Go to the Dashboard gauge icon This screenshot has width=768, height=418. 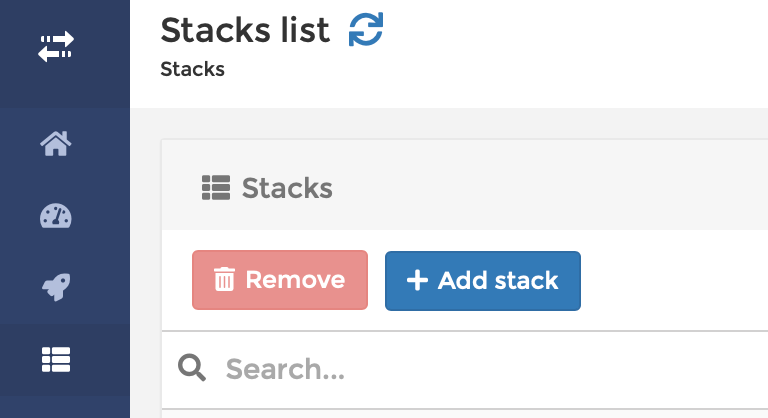pos(56,216)
